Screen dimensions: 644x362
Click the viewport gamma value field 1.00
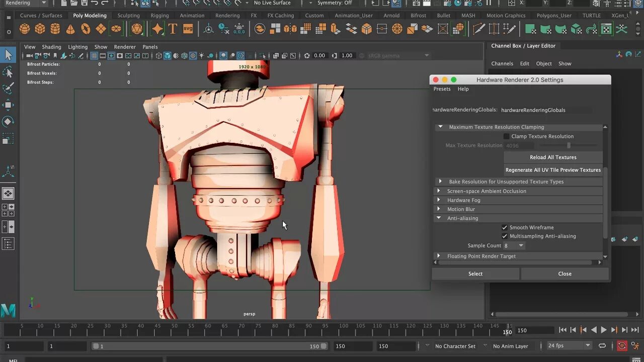click(347, 56)
